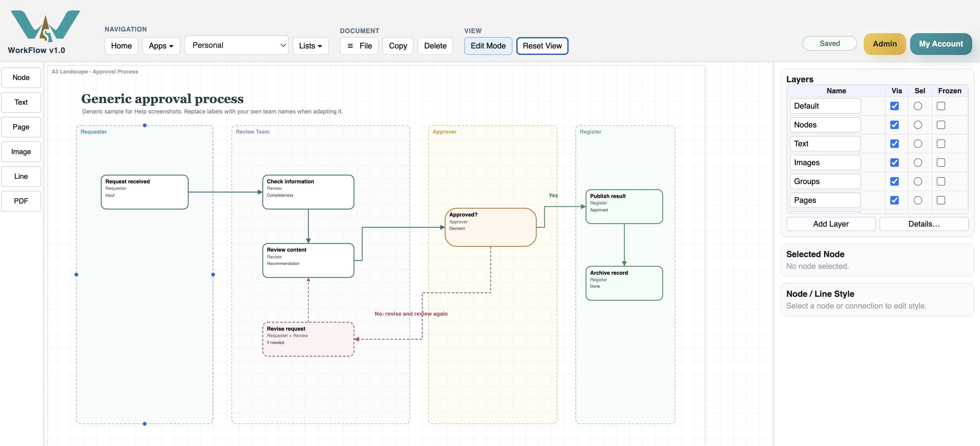Delete the current document
The height and width of the screenshot is (446, 980).
pos(435,46)
